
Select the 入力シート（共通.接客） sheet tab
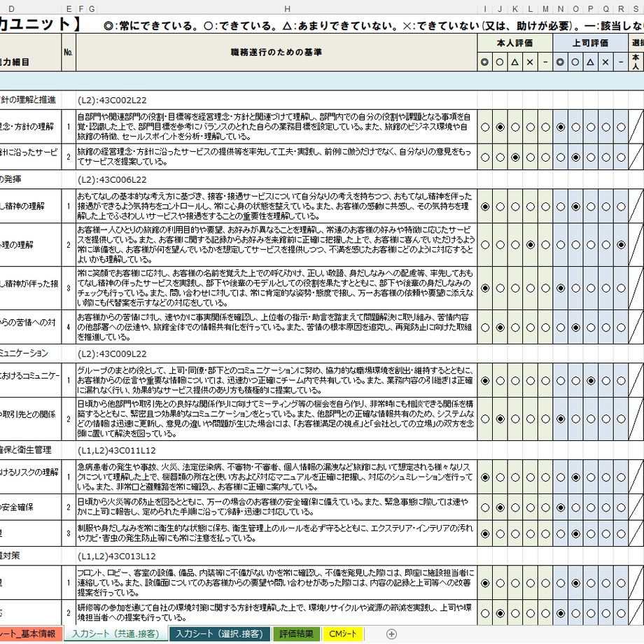(x=115, y=634)
